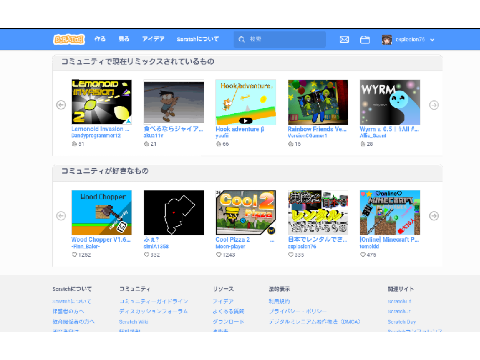This screenshot has width=480, height=360.
Task: Click the user avatar picture
Action: coord(387,40)
